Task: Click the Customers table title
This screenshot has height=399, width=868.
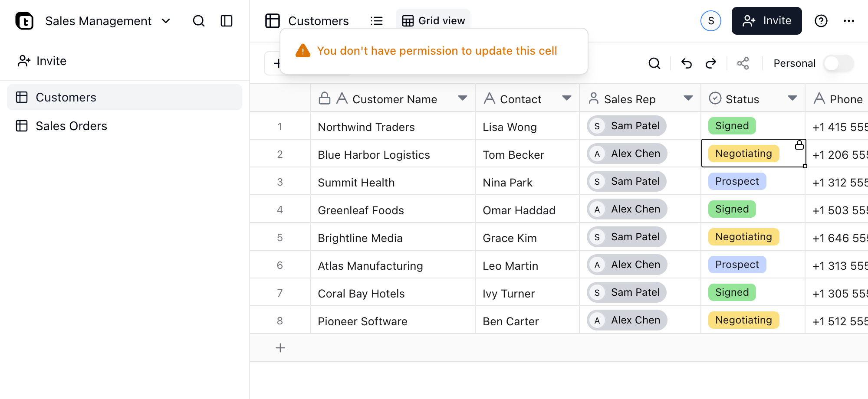Action: 319,21
